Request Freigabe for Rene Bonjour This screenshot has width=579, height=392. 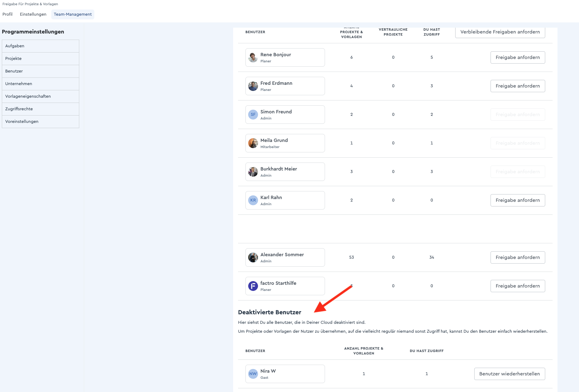coord(518,57)
